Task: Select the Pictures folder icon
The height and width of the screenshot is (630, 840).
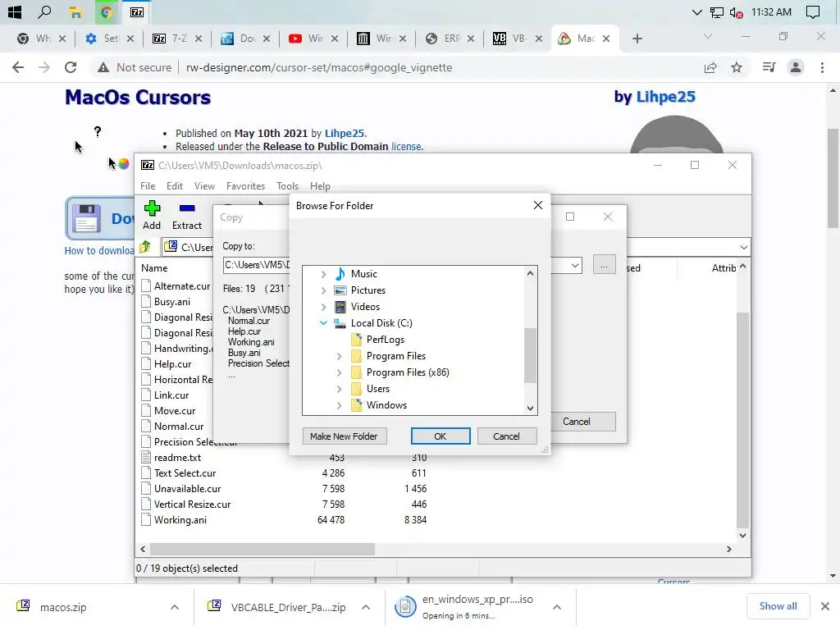Action: (340, 290)
